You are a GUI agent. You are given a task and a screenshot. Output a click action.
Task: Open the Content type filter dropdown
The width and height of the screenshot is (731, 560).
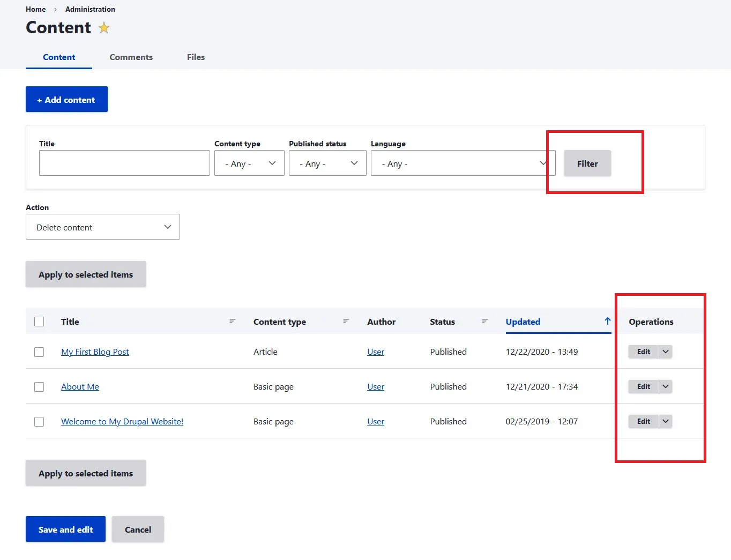pos(249,163)
